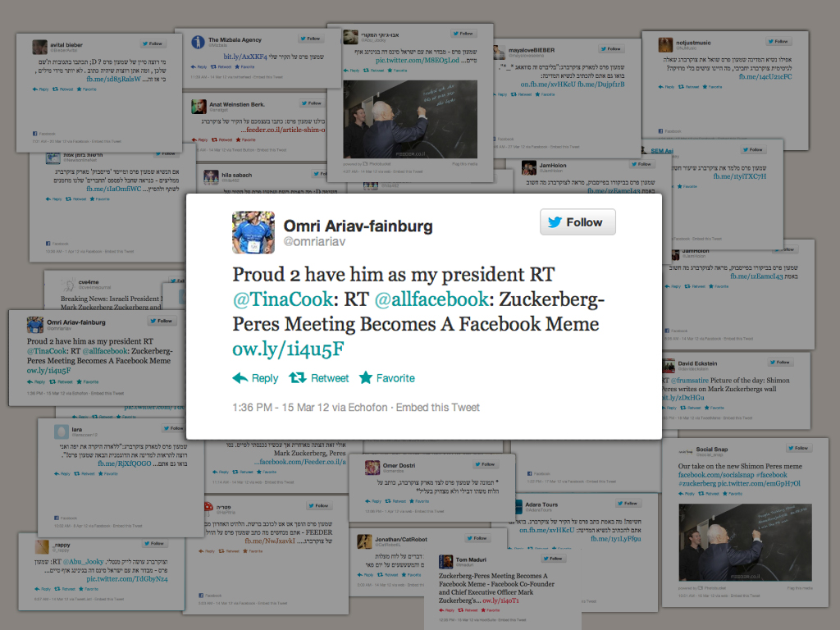Click the Favorite star icon in center tweet
Viewport: 840px width, 630px height.
click(x=365, y=378)
